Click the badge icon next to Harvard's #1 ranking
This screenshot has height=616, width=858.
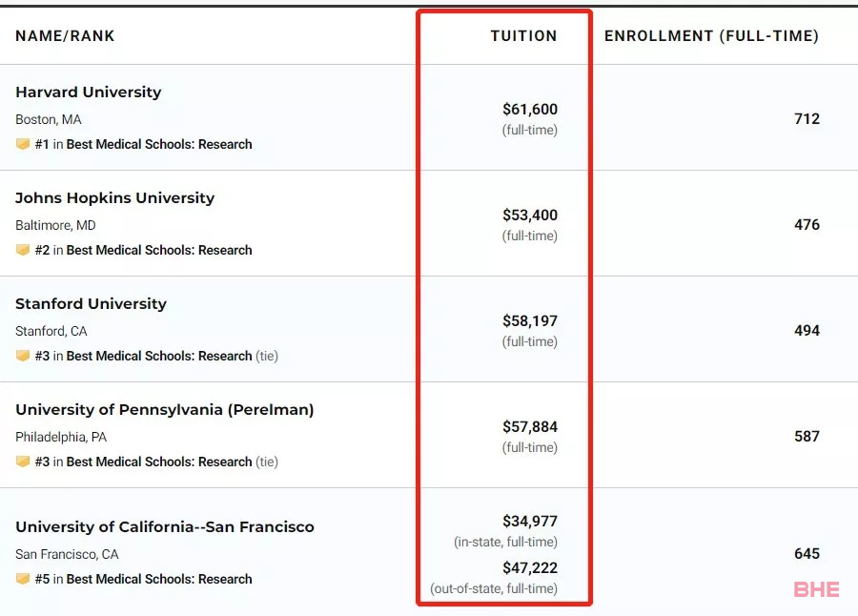point(23,144)
